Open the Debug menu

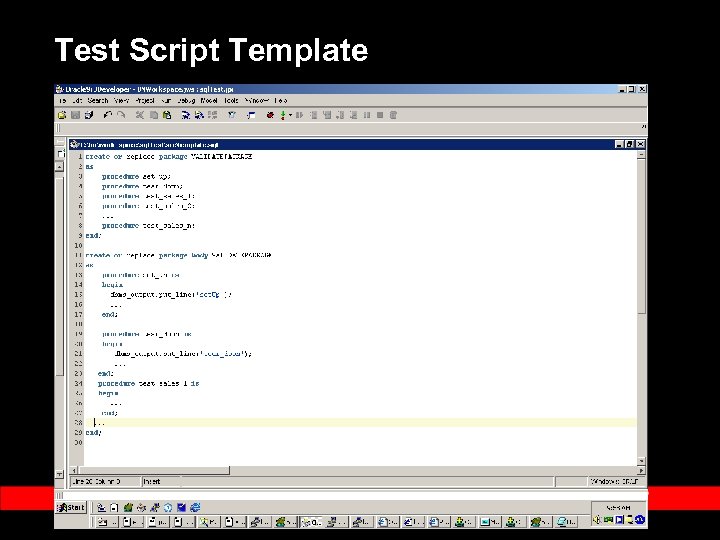tap(186, 101)
